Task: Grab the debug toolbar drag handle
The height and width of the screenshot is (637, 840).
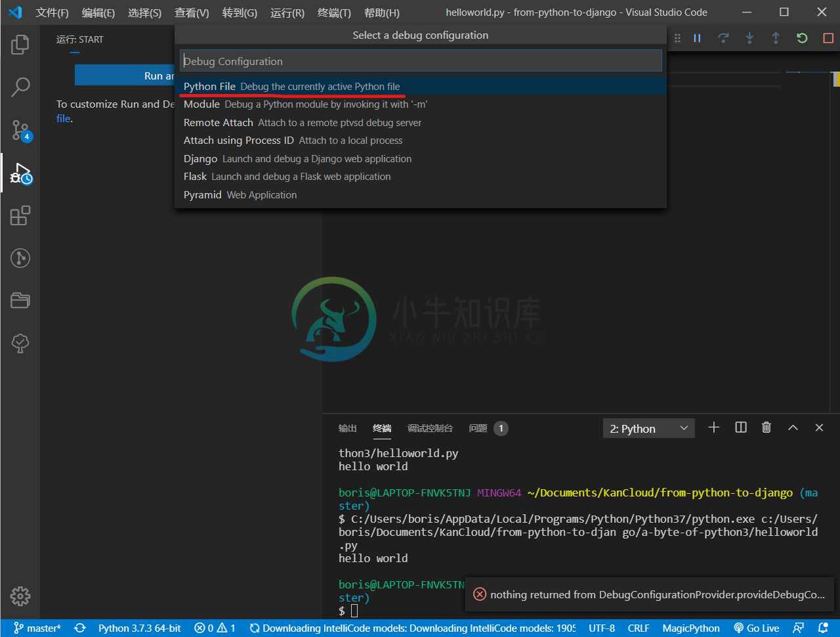Action: tap(678, 38)
